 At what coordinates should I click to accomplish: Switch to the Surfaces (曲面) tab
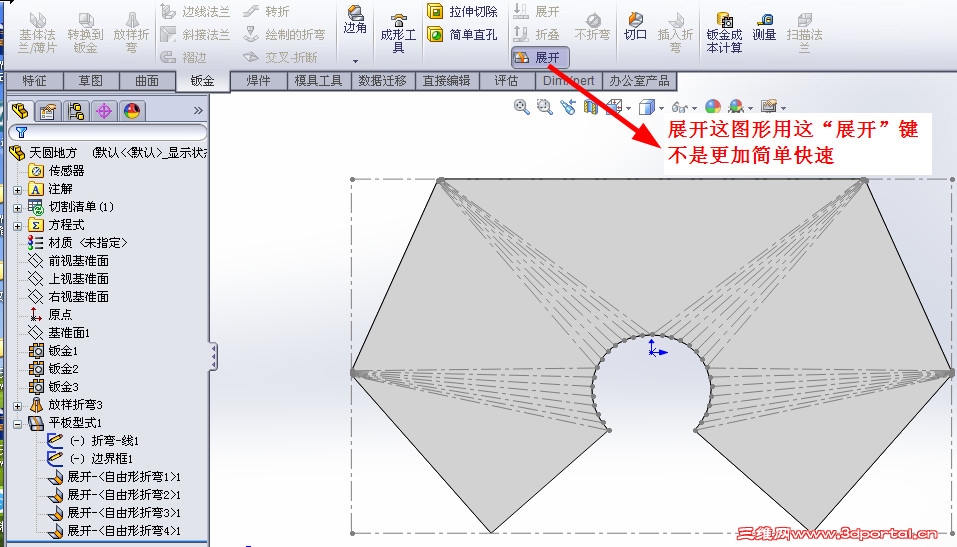click(x=147, y=81)
